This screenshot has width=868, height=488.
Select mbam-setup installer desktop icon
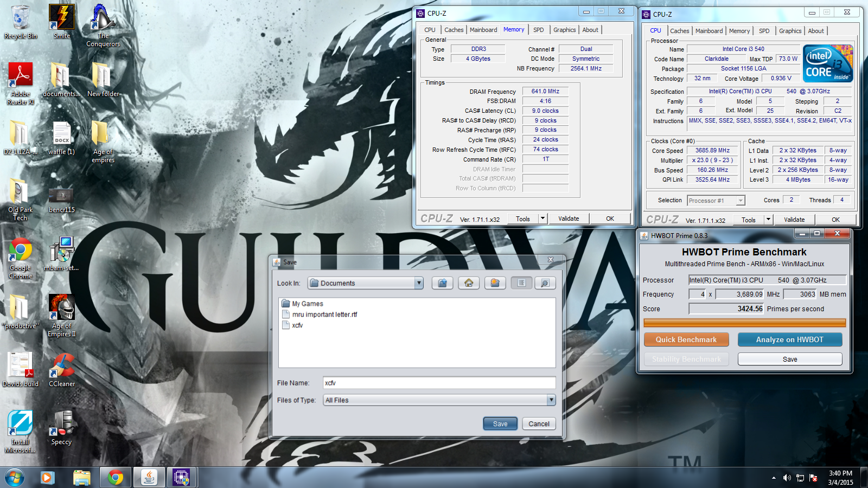(62, 254)
